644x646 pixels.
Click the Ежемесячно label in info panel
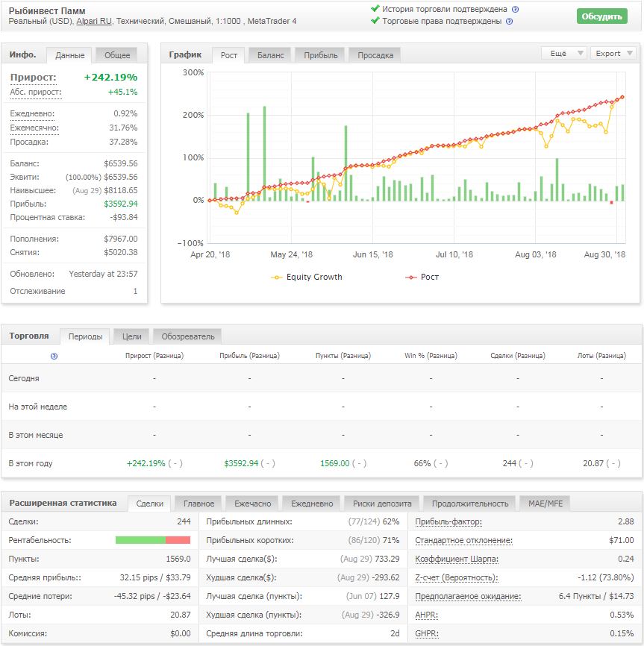coord(34,128)
